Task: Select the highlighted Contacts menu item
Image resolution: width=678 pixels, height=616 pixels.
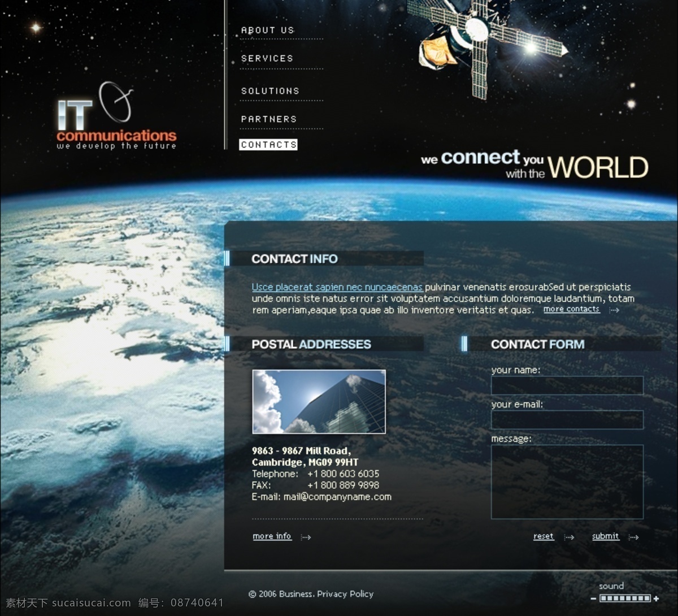Action: pos(268,145)
